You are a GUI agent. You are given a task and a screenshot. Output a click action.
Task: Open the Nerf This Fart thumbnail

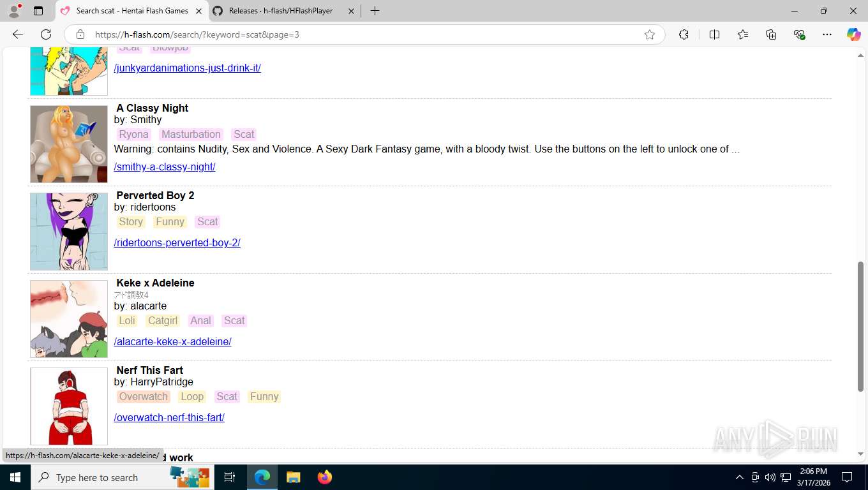69,406
